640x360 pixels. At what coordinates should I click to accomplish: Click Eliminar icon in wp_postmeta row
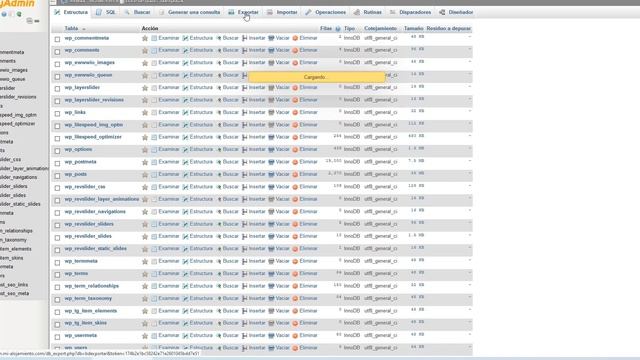coord(295,162)
